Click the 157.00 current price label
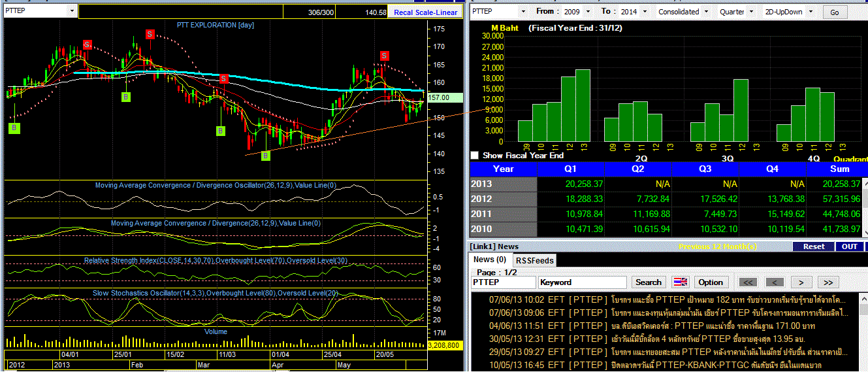 click(x=445, y=97)
